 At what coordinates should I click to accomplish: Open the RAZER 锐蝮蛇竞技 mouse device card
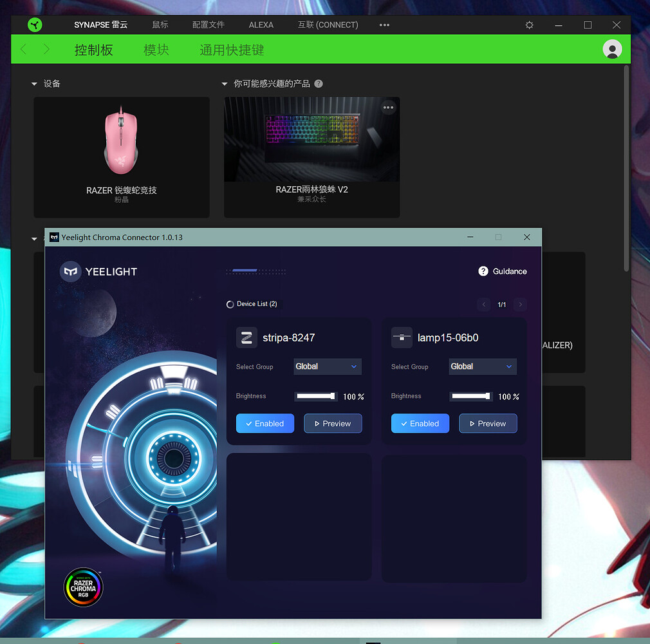122,157
